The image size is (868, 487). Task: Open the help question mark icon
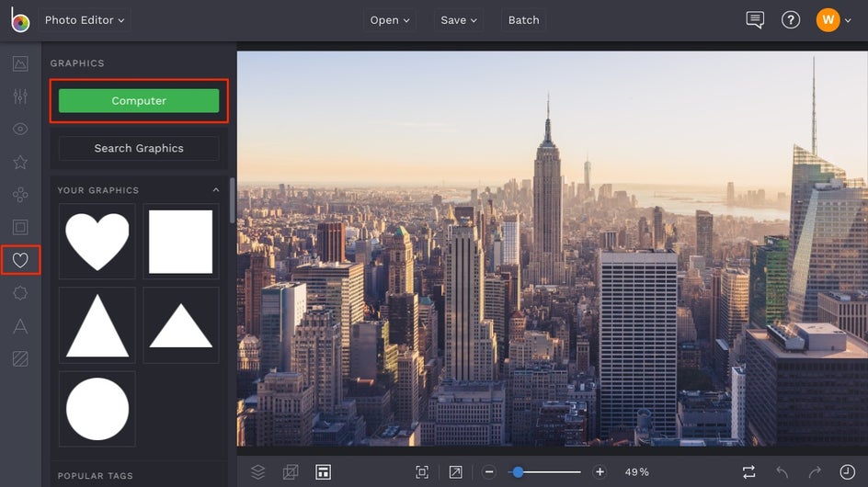(791, 20)
